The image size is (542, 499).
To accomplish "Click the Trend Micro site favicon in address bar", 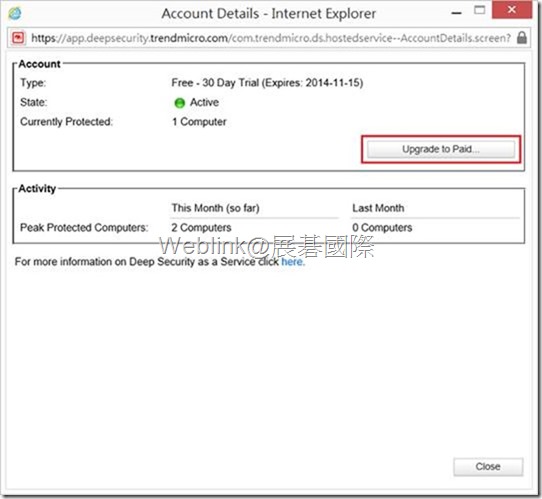I will click(18, 37).
